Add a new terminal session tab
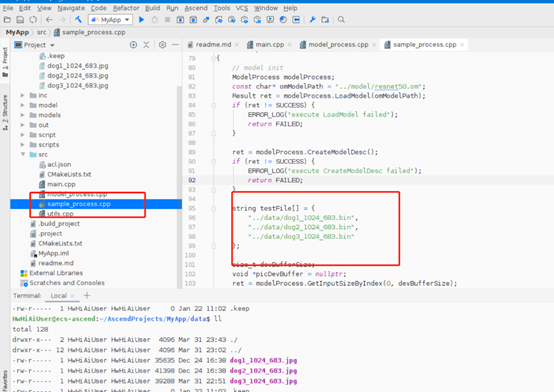Image resolution: width=554 pixels, height=392 pixels. (x=87, y=296)
